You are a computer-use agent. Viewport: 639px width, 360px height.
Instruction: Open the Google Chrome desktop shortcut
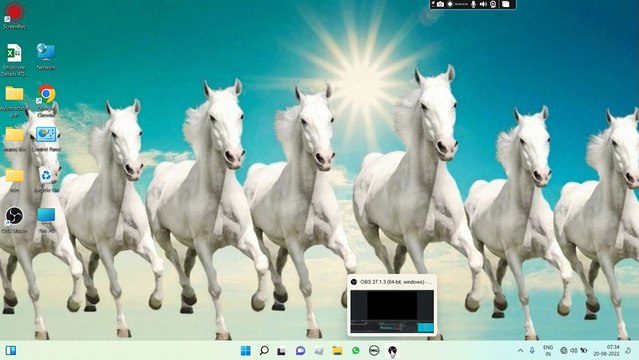click(46, 100)
